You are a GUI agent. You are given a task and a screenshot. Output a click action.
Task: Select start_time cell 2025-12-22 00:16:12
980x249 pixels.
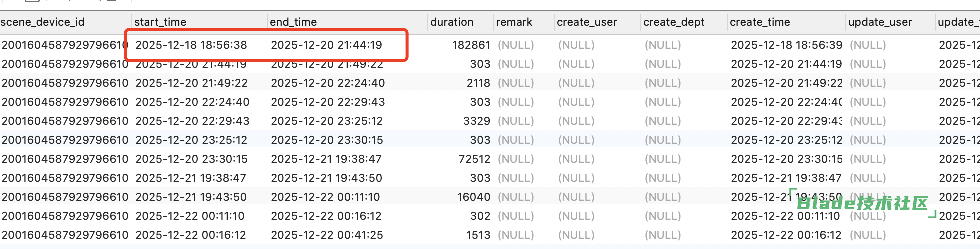(x=191, y=235)
